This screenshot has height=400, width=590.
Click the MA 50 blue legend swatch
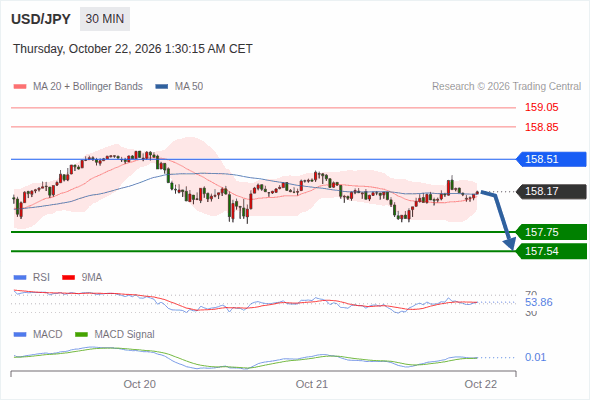point(162,87)
